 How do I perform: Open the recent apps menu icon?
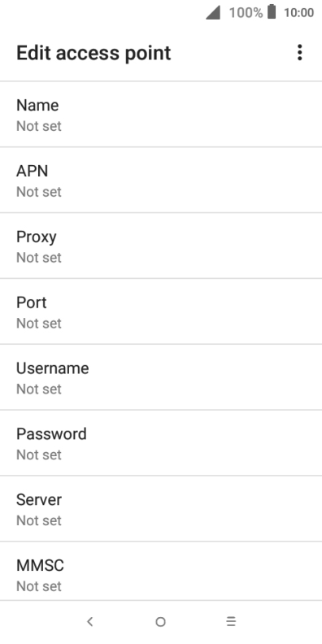(x=231, y=622)
